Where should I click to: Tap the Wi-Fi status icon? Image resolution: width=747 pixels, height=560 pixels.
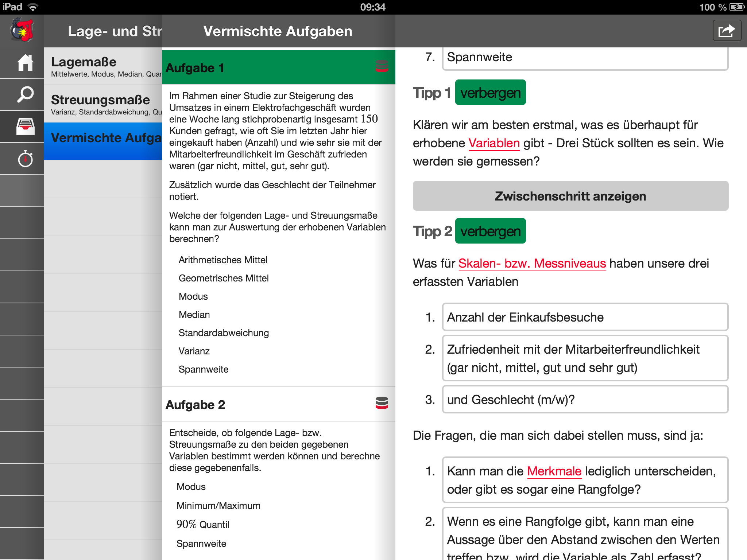pyautogui.click(x=33, y=7)
